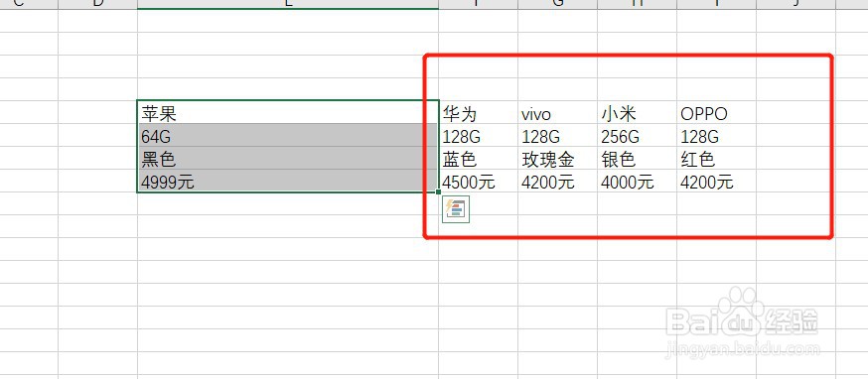Click the 4200元 cell under OPPO
The height and width of the screenshot is (379, 868).
(x=716, y=181)
